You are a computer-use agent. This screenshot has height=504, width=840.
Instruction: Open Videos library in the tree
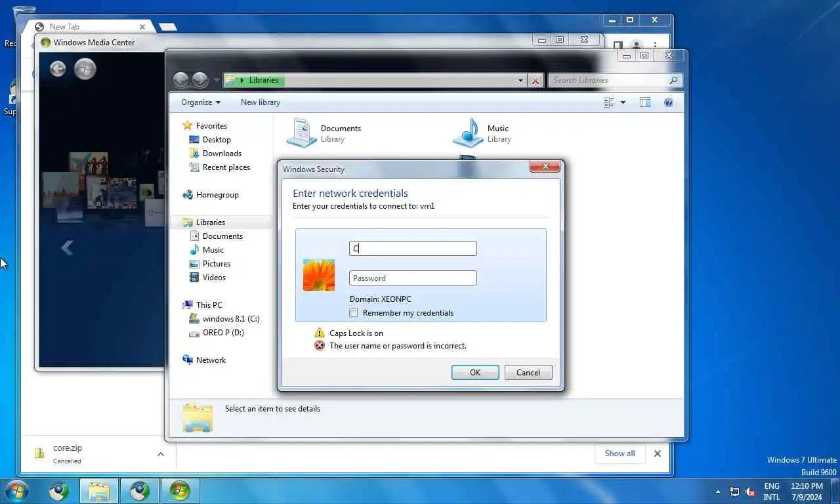214,278
